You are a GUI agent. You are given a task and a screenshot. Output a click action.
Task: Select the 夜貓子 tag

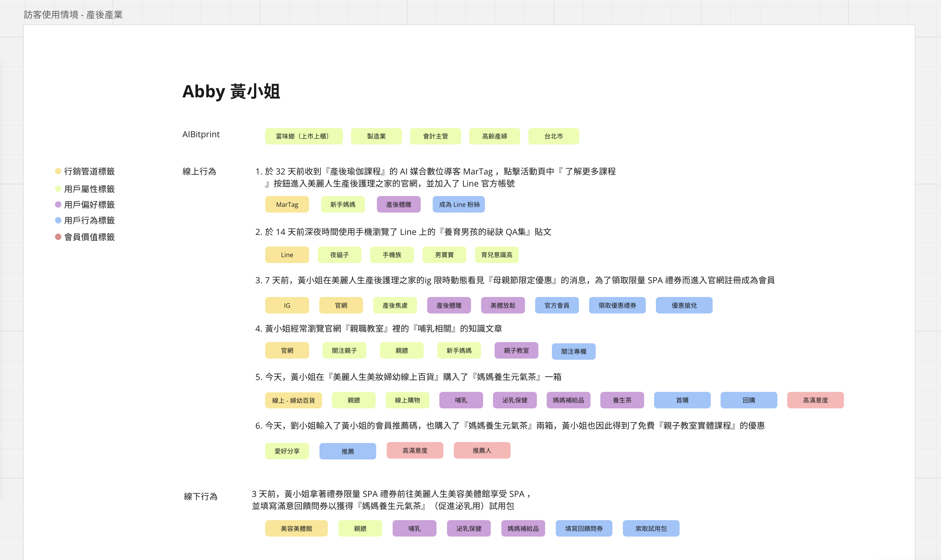tap(339, 255)
